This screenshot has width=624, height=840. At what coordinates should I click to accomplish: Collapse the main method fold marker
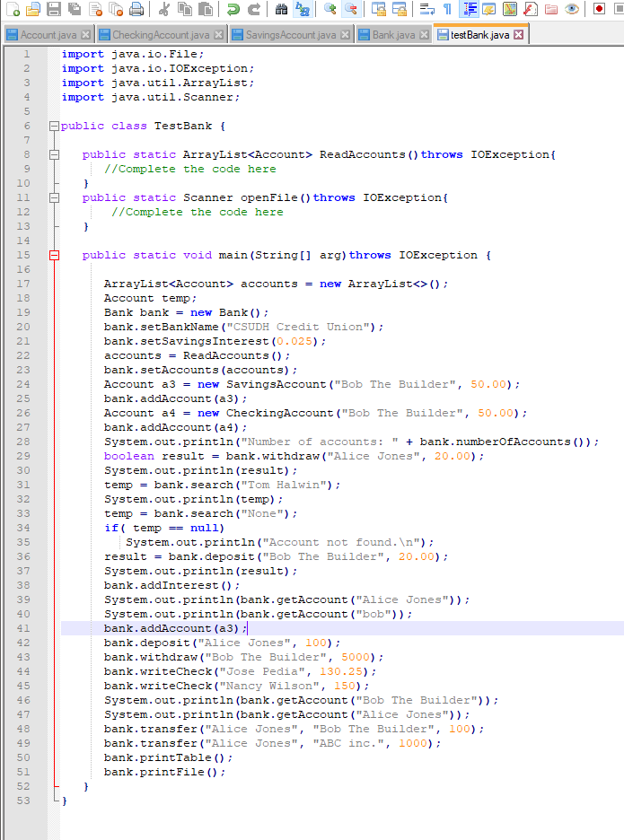pyautogui.click(x=54, y=255)
